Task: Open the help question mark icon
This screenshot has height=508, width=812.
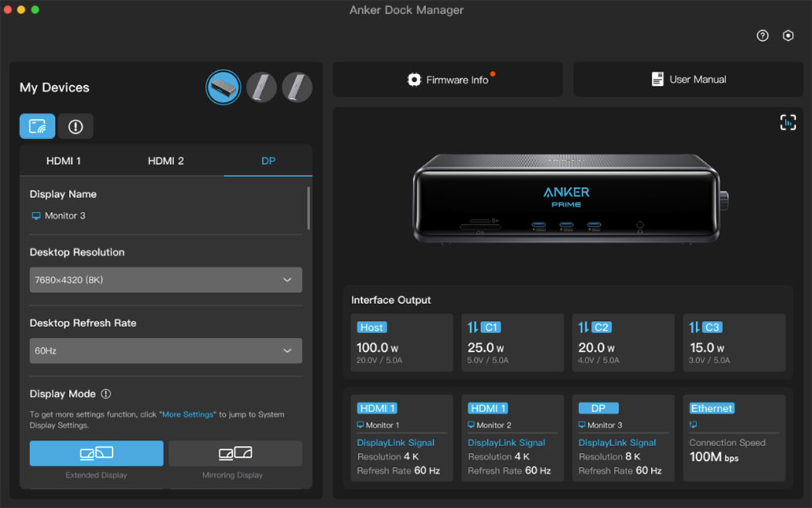Action: [x=762, y=36]
